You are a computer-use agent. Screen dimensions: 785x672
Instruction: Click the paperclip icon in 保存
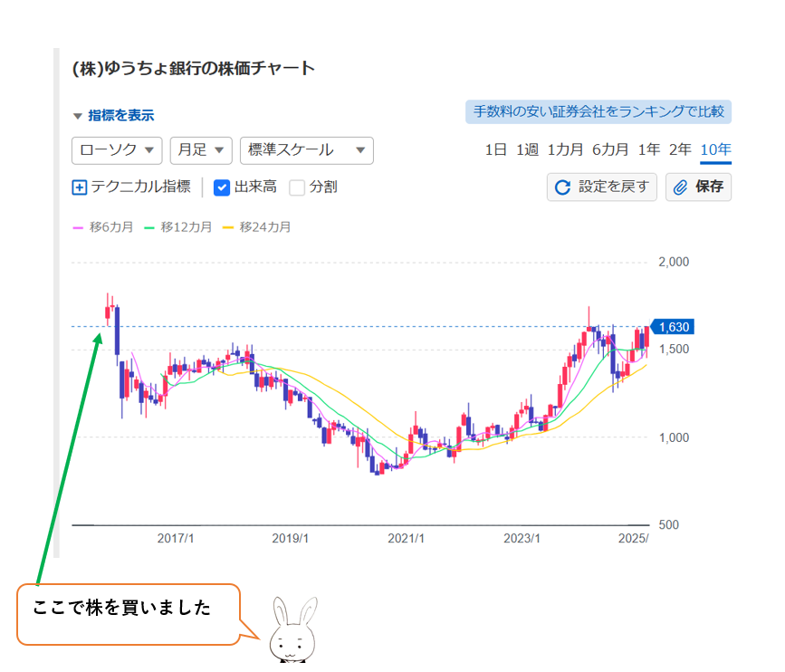tap(680, 187)
